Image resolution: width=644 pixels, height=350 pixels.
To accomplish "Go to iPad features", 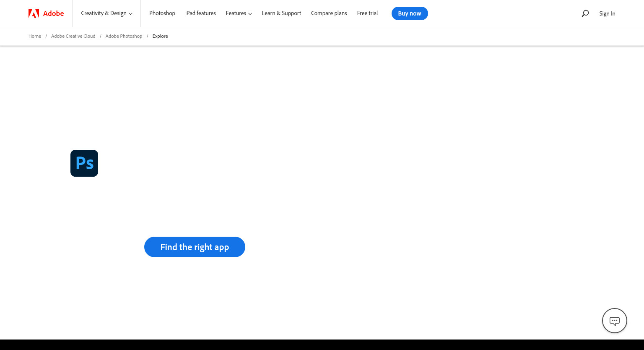I will [x=200, y=13].
